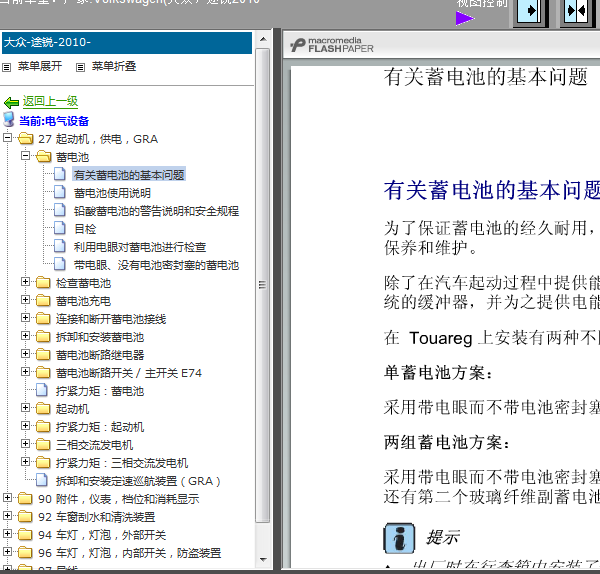This screenshot has height=574, width=600.
Task: Click folder icon of 94 车灯，灯泡，外部开关
Action: click(25, 534)
